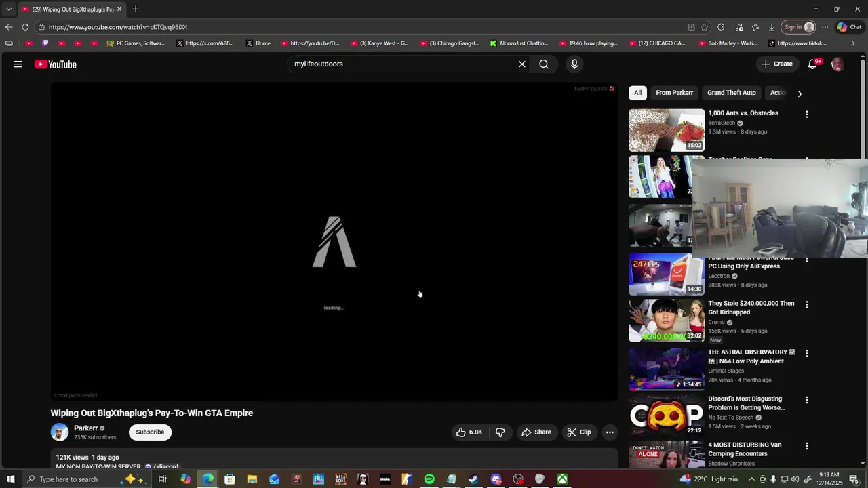Close the current browser tab
The height and width of the screenshot is (488, 868).
[x=119, y=9]
